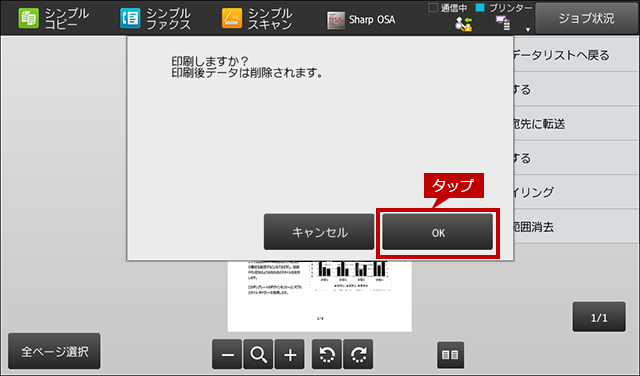Tap the document preview thumbnail
640x376 pixels.
tap(320, 296)
